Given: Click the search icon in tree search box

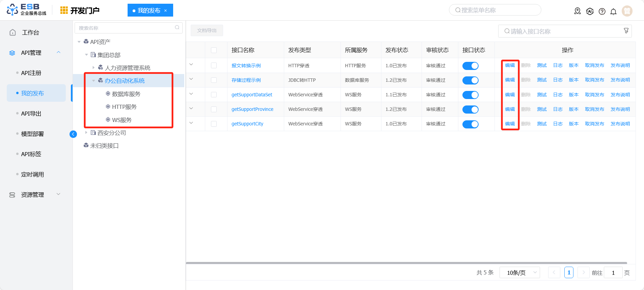Looking at the screenshot, I should click(177, 28).
